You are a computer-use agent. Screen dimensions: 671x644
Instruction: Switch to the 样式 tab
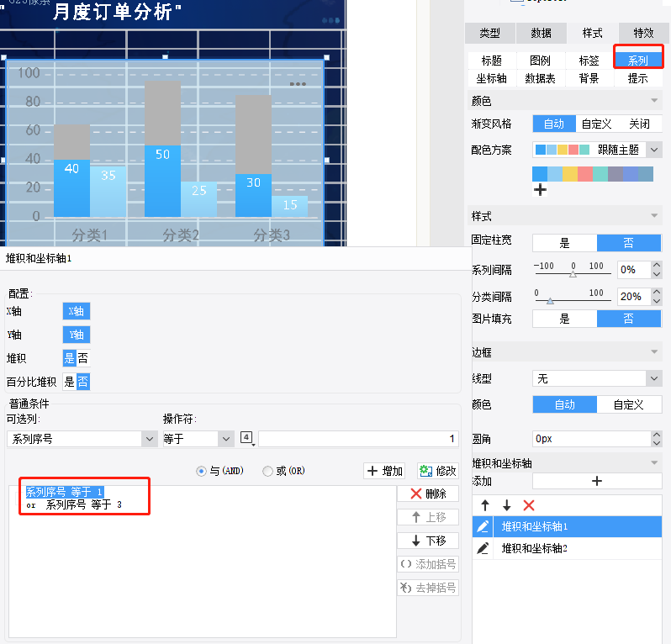(x=592, y=33)
